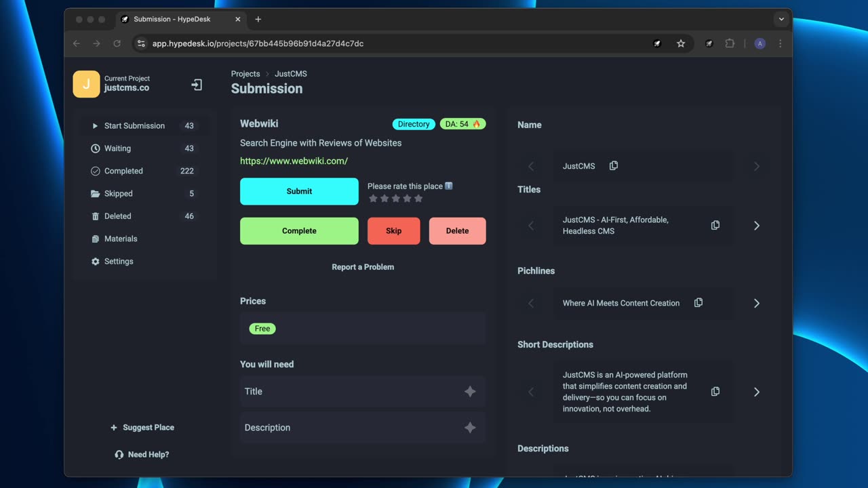Copy the title text
Image resolution: width=868 pixels, height=488 pixels.
(715, 225)
